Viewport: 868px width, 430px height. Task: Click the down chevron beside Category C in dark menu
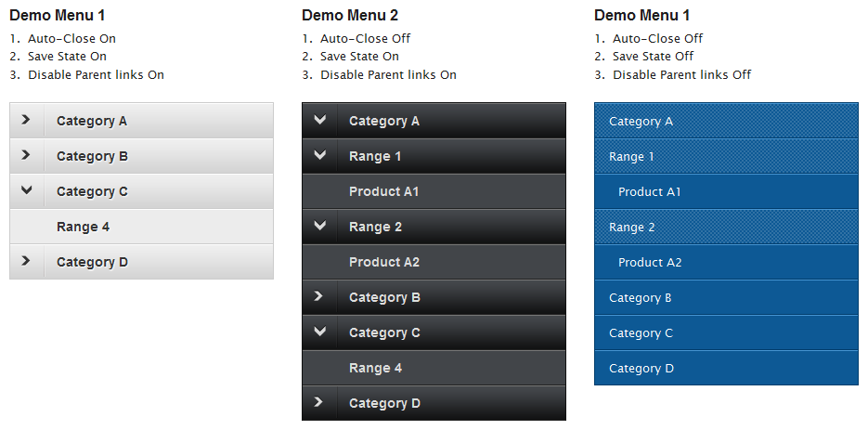click(x=319, y=332)
